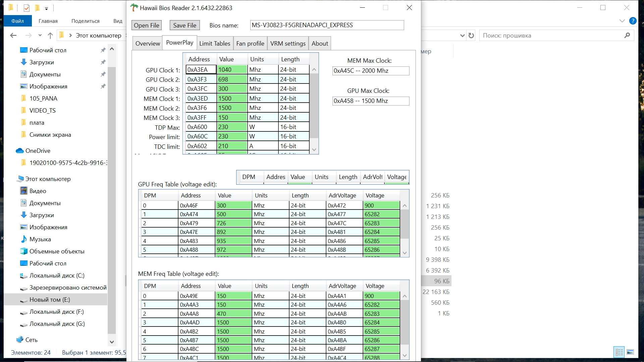Image resolution: width=644 pixels, height=362 pixels.
Task: Click the blue help question mark icon
Action: tap(633, 21)
